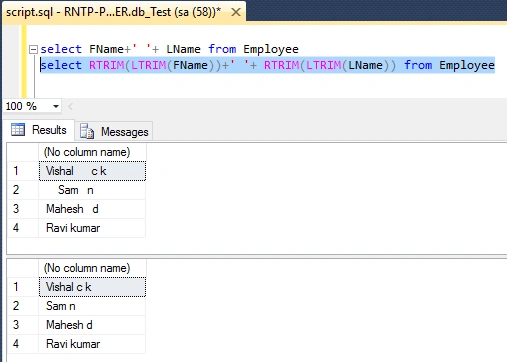Select 'Ravi kumar' cell in first grid
The width and height of the screenshot is (507, 362).
[x=92, y=228]
